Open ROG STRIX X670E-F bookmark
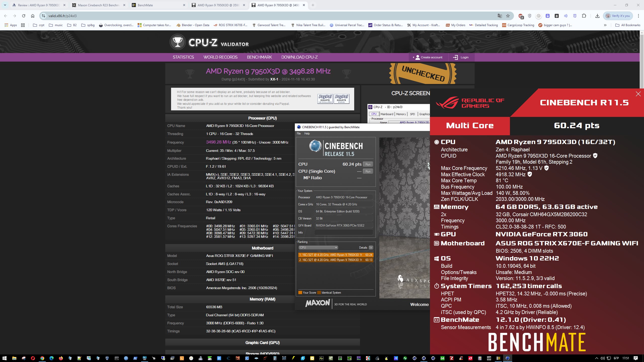644x362 pixels. tap(230, 25)
